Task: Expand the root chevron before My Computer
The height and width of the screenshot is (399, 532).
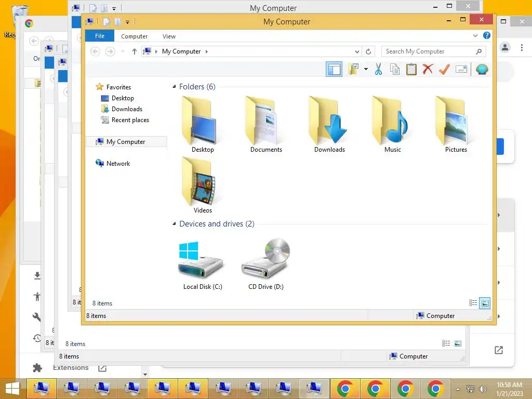Action: [156, 51]
